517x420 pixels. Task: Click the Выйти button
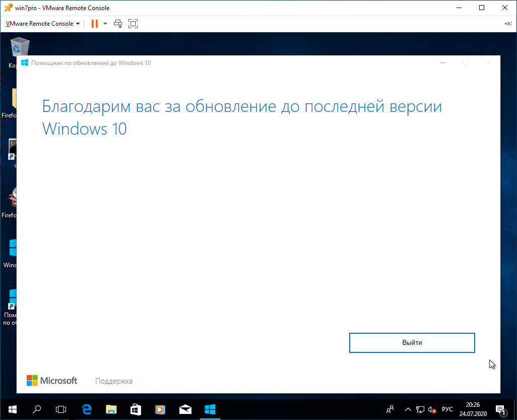[412, 342]
